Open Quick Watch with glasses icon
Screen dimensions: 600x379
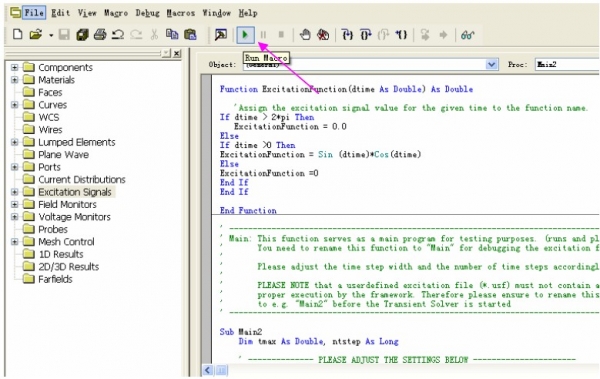[468, 35]
